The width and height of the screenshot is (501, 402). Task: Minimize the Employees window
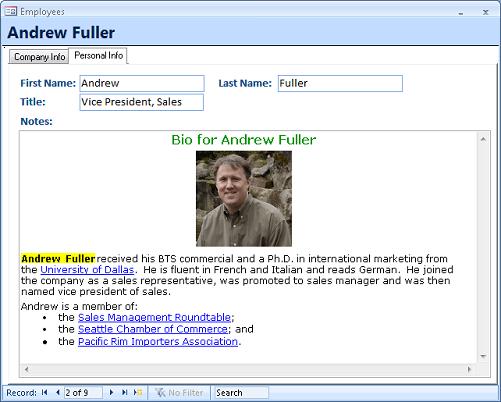[x=461, y=13]
